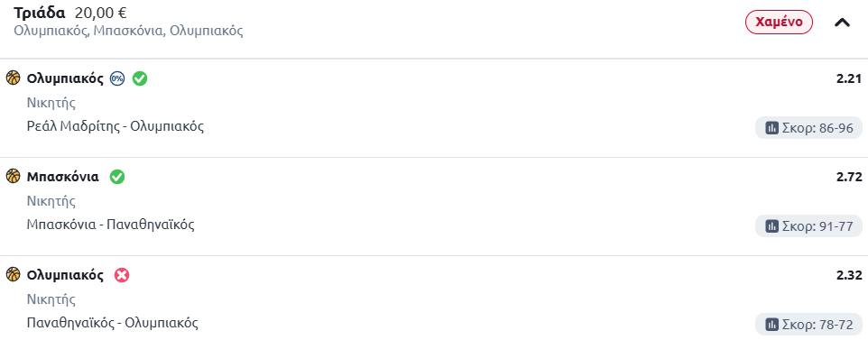Screen dimensions: 868x340
Task: Open the Ρεάλ Μαδρίτης - Ολυμπιακός match
Action: (x=115, y=126)
